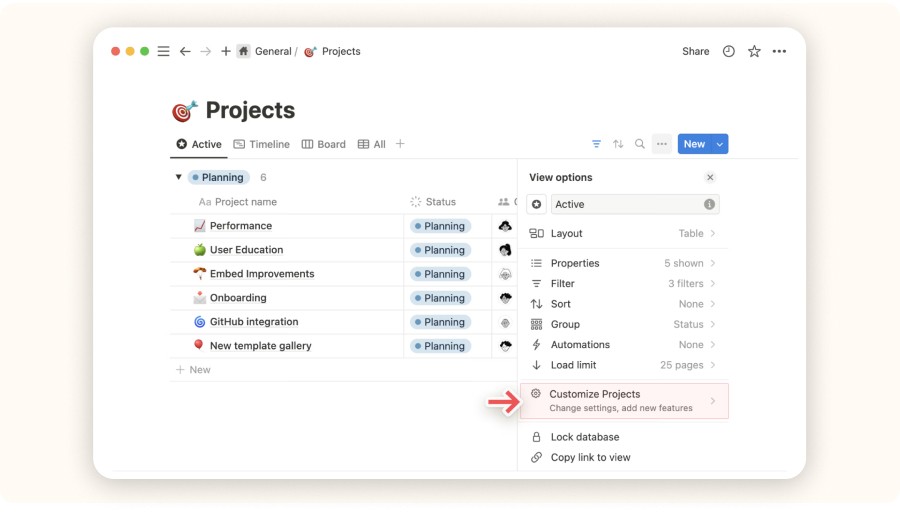Image resolution: width=900 pixels, height=515 pixels.
Task: Add a new view with plus icon
Action: 400,144
